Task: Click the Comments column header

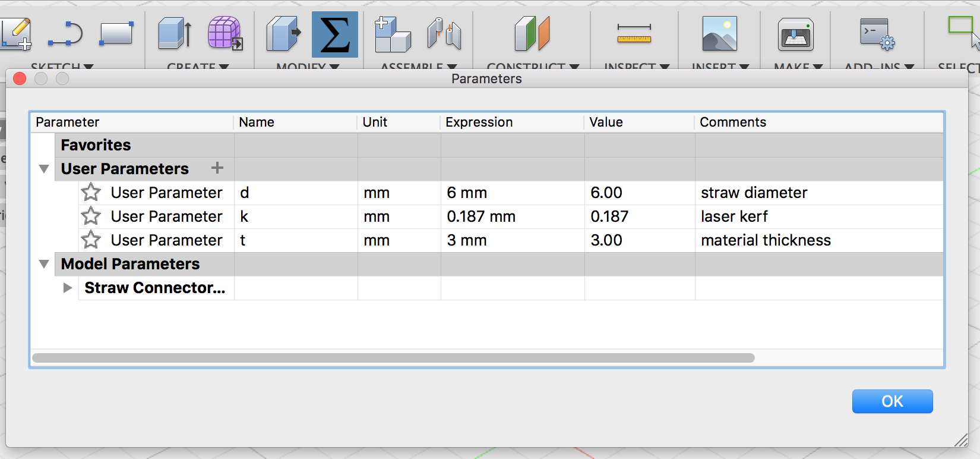Action: click(819, 122)
